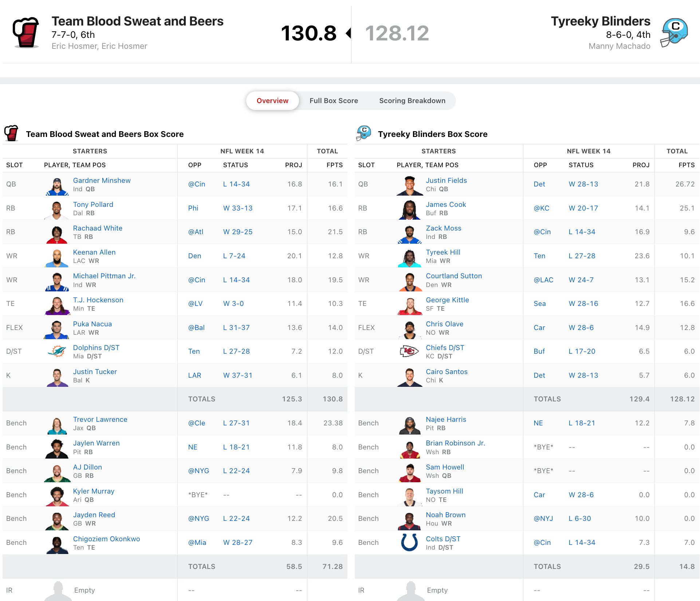Viewport: 700px width, 601px height.
Task: Click the Chiefs D/ST arrowhead logo
Action: point(409,351)
